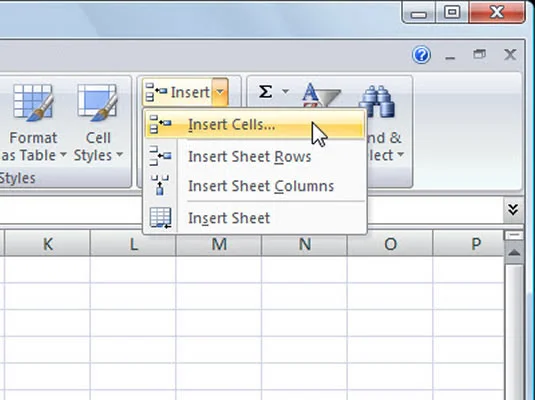Viewport: 535px width, 400px height.
Task: Open the AutoSum dropdown arrow
Action: click(285, 91)
